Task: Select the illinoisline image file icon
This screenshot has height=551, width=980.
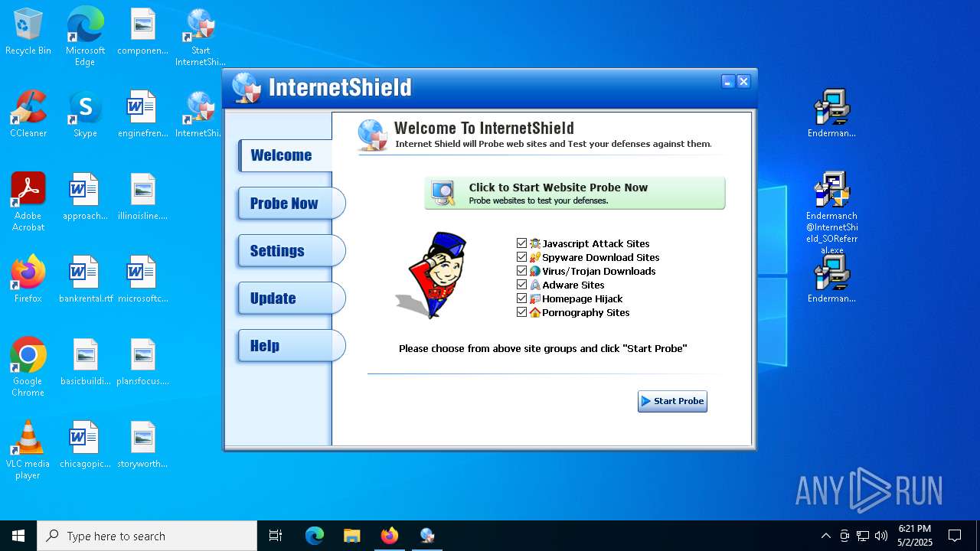Action: click(x=142, y=197)
